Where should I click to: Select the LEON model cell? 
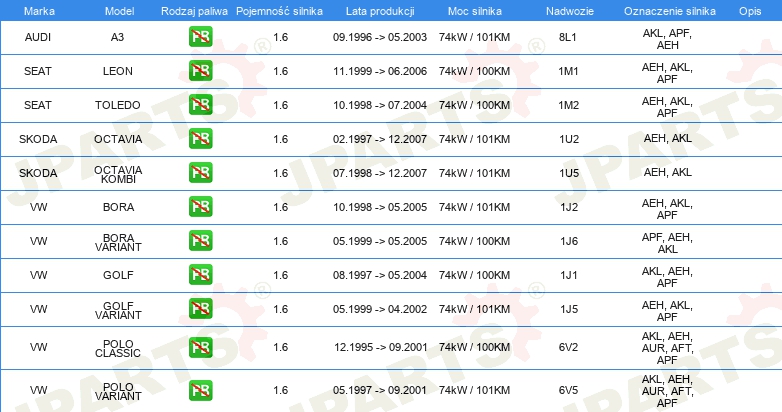tap(118, 71)
